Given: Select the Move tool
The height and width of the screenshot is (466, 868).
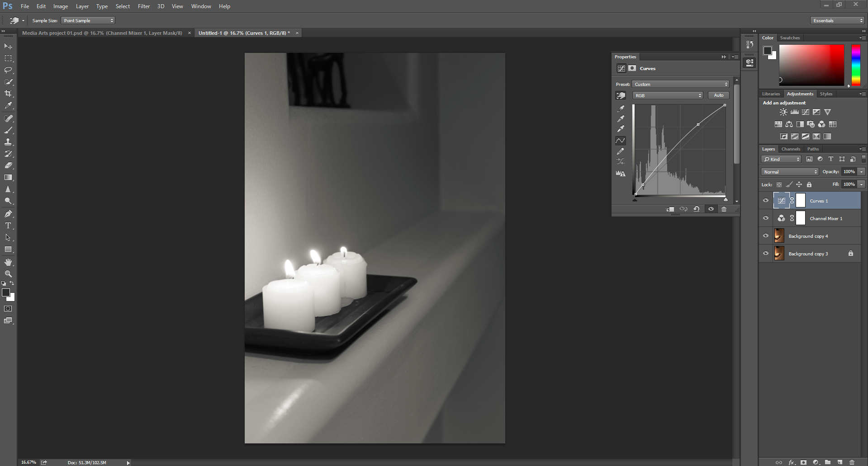Looking at the screenshot, I should tap(8, 47).
